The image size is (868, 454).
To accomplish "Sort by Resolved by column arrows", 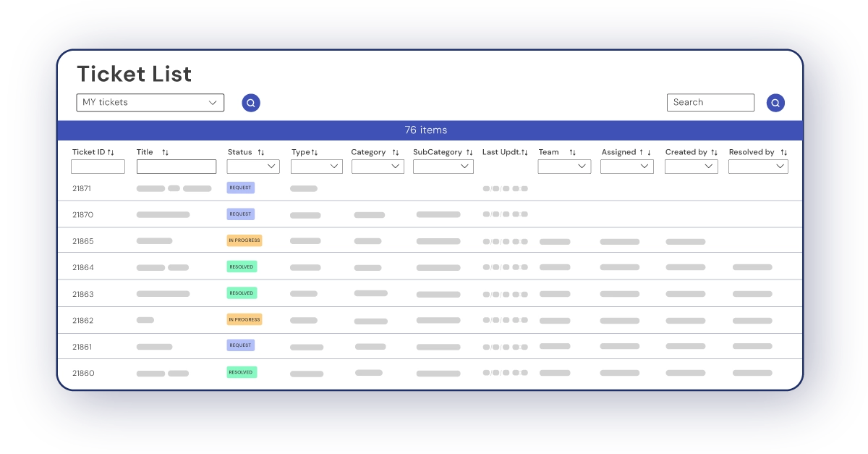I will point(784,153).
